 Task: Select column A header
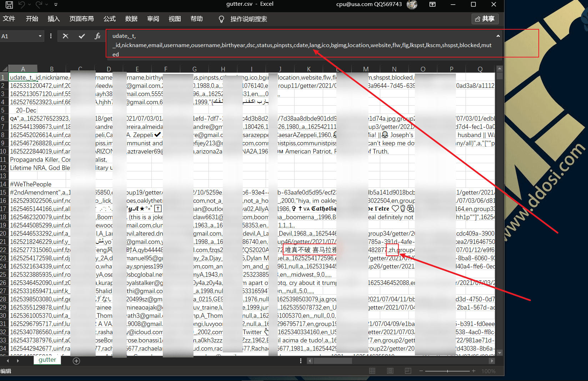click(23, 69)
